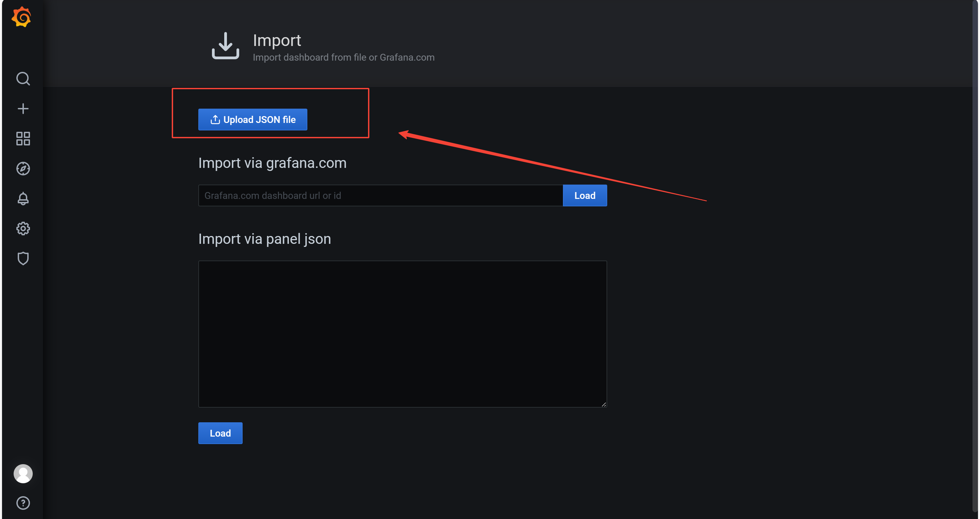Open the Search dashboards magnifier icon

[23, 79]
